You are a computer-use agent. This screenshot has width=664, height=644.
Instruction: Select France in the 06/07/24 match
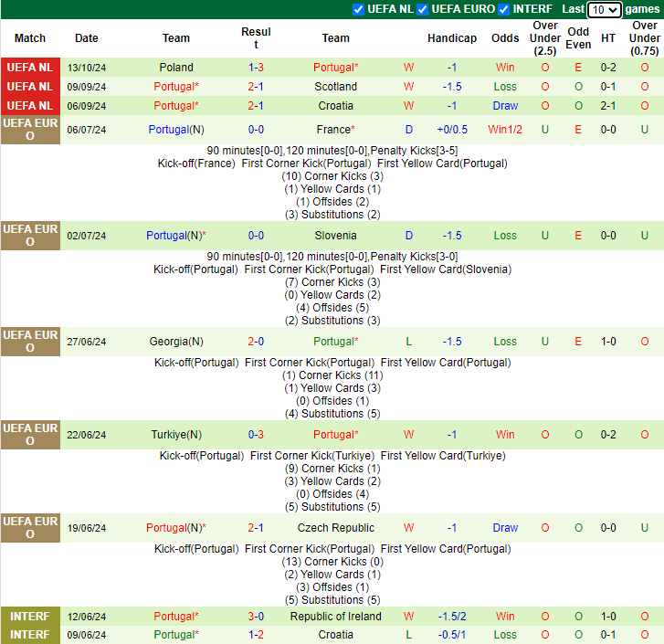coord(333,130)
